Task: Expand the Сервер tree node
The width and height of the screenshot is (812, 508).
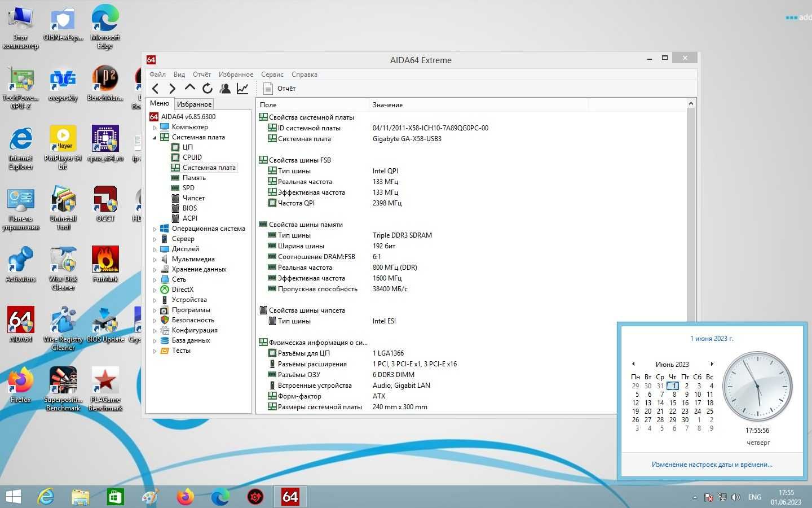Action: (x=155, y=239)
